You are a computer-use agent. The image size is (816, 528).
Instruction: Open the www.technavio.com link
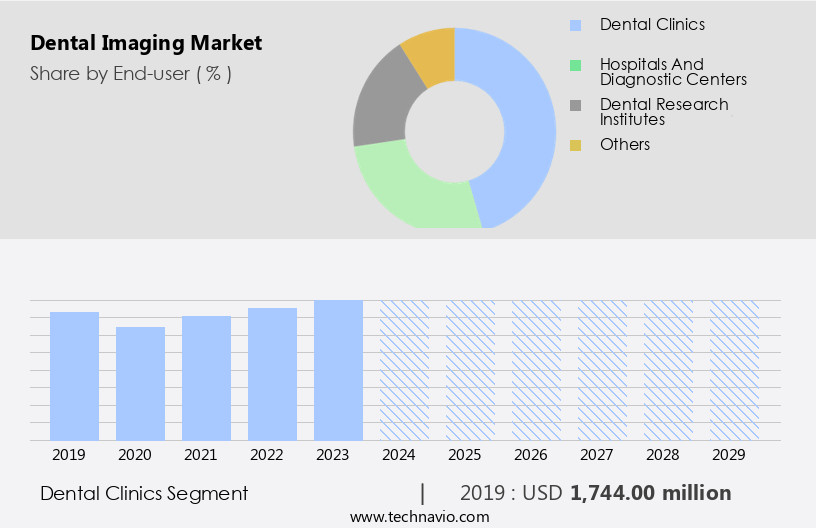click(x=419, y=517)
